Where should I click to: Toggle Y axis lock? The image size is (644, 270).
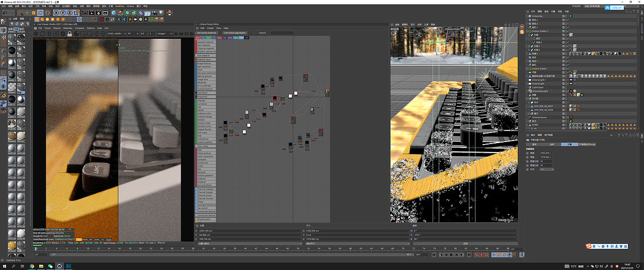pyautogui.click(x=63, y=13)
